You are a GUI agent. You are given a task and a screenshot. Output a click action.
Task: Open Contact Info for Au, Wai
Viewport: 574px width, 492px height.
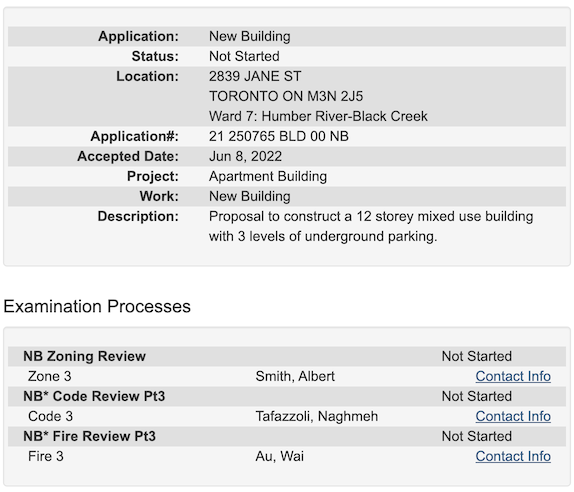(x=513, y=456)
